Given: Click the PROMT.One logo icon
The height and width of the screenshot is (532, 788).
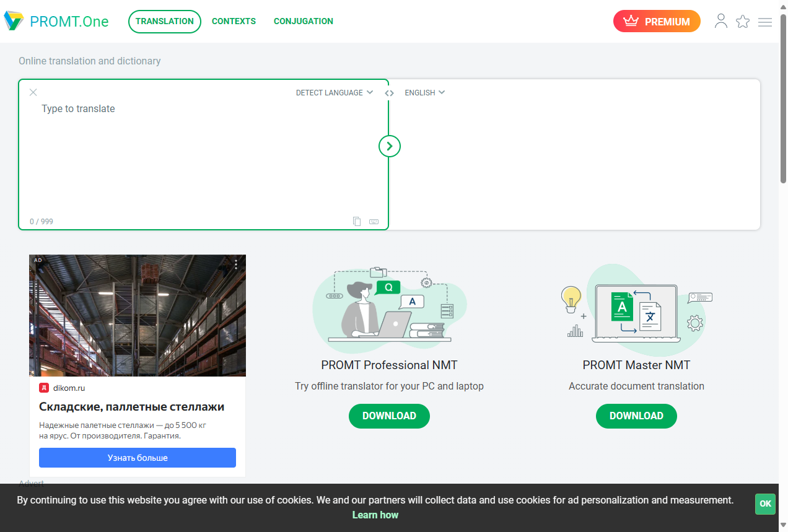Looking at the screenshot, I should [14, 21].
